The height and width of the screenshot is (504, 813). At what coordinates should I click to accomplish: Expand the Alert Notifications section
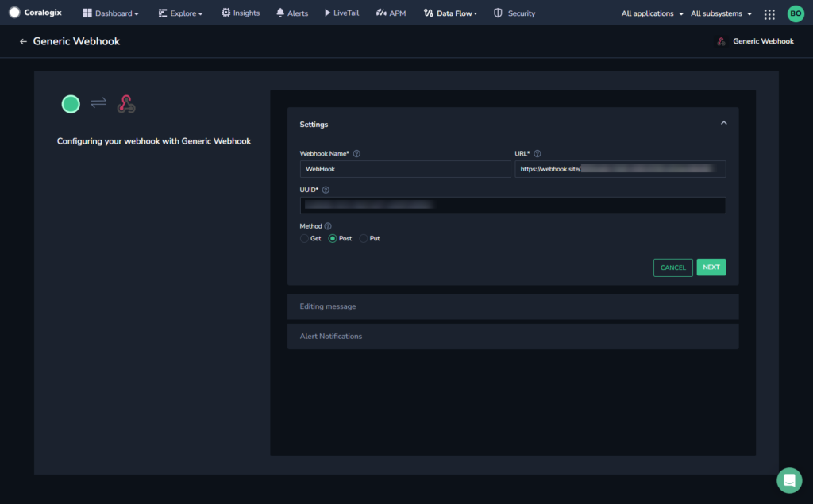click(x=513, y=337)
